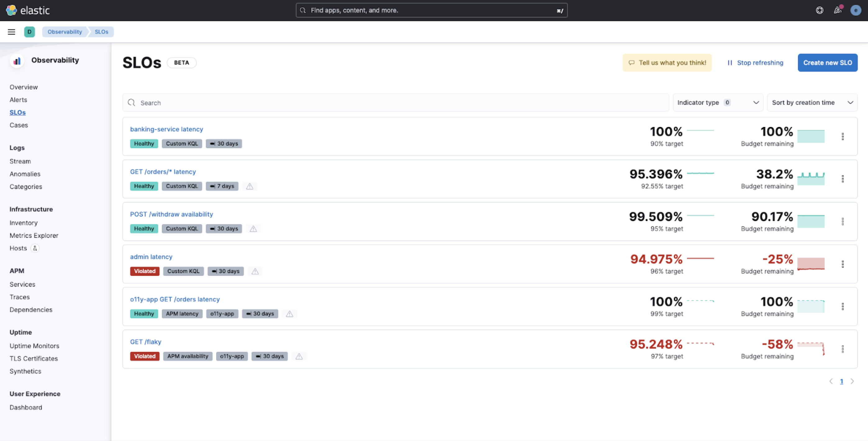The height and width of the screenshot is (441, 868).
Task: Click warning icon on admin latency row
Action: [255, 271]
